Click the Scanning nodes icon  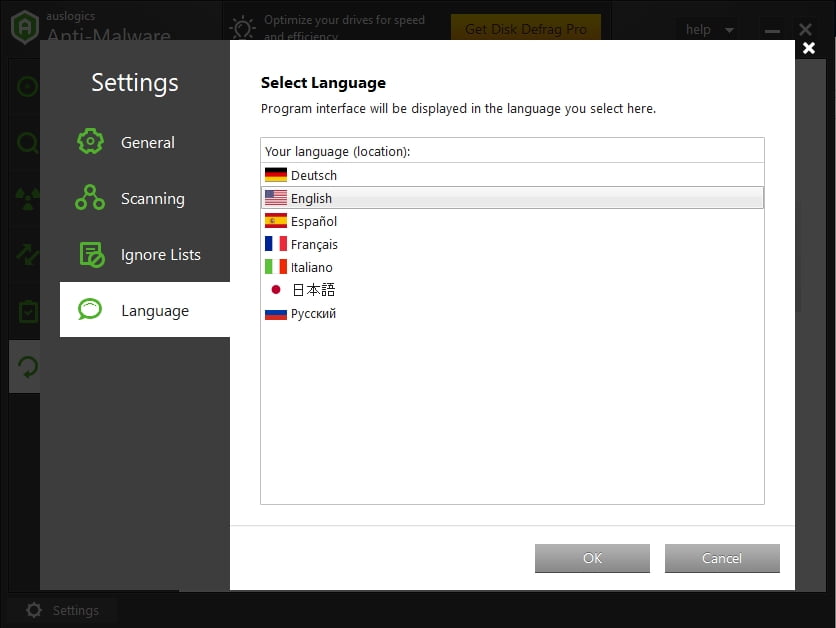point(90,198)
